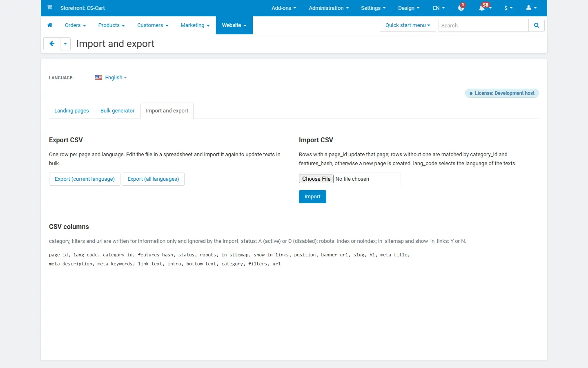588x368 pixels.
Task: Click the CSV columns heading
Action: point(69,227)
